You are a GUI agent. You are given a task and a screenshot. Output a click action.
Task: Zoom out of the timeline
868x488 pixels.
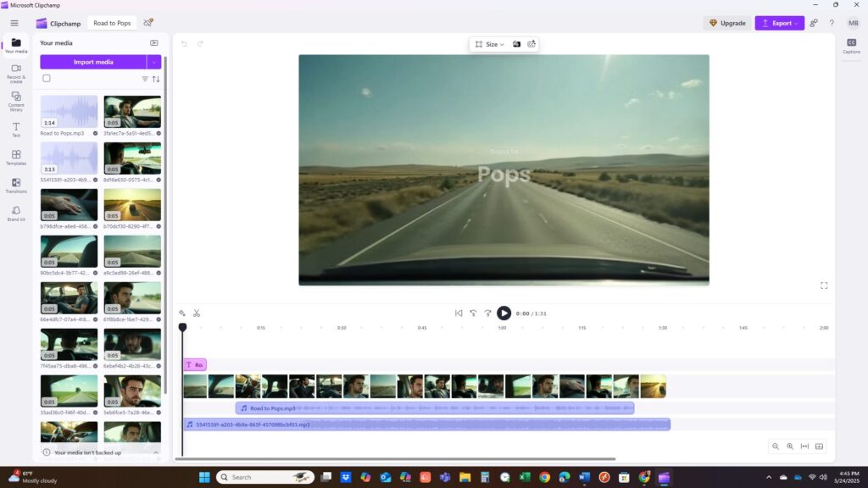(776, 446)
